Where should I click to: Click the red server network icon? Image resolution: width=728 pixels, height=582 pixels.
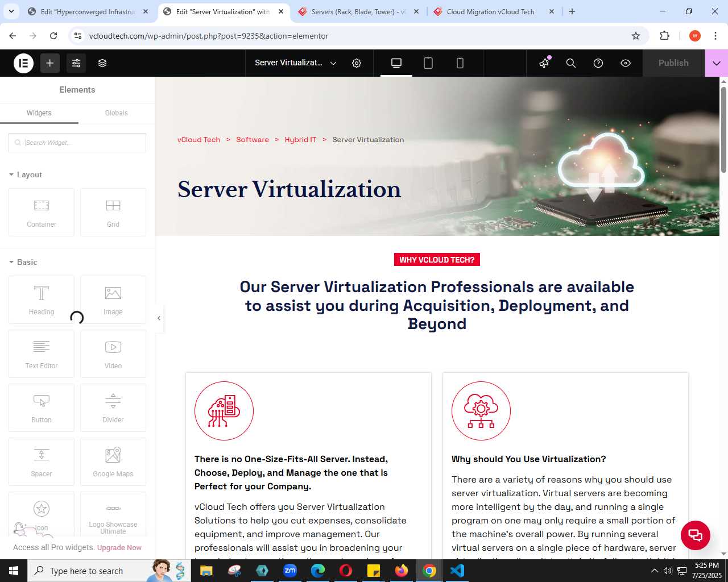[x=224, y=411]
